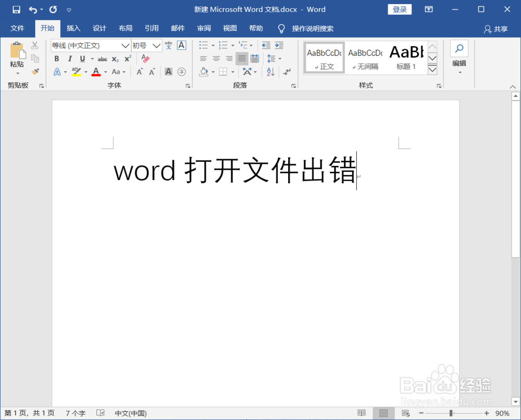The image size is (521, 420).
Task: Click the center alignment icon
Action: coord(216,58)
